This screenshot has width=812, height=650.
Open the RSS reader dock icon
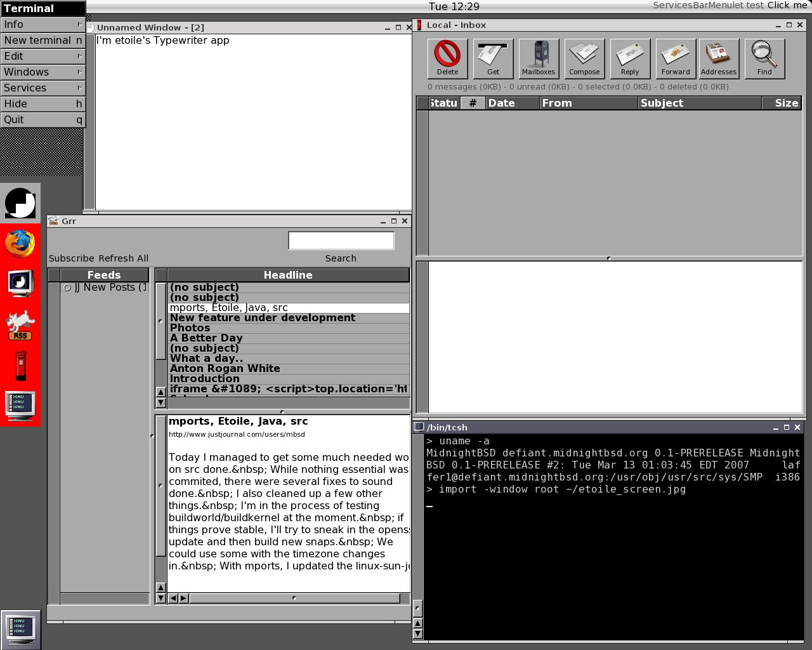tap(20, 325)
